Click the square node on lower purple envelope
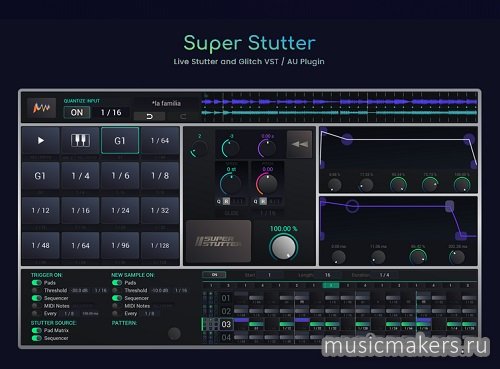 (449, 206)
